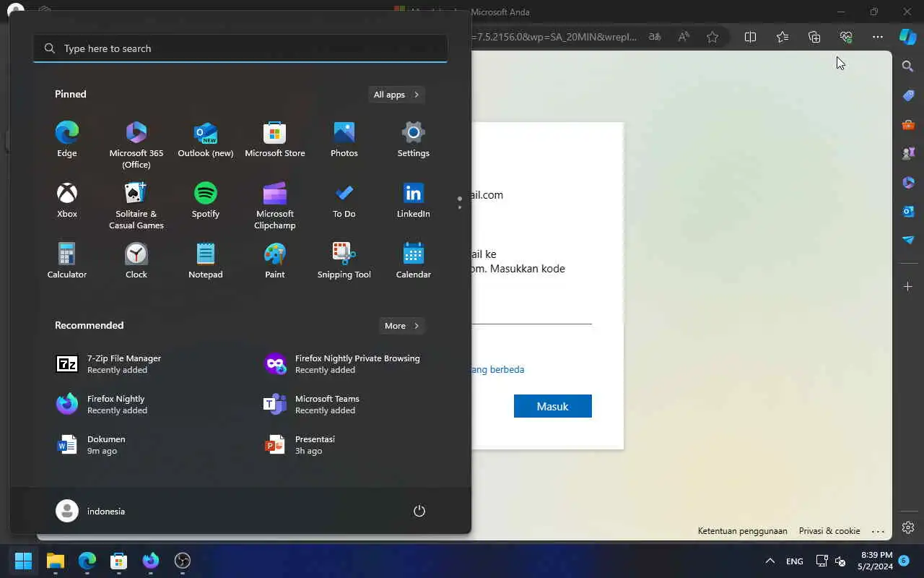Launch the Clock app
This screenshot has width=924, height=578.
pos(136,261)
